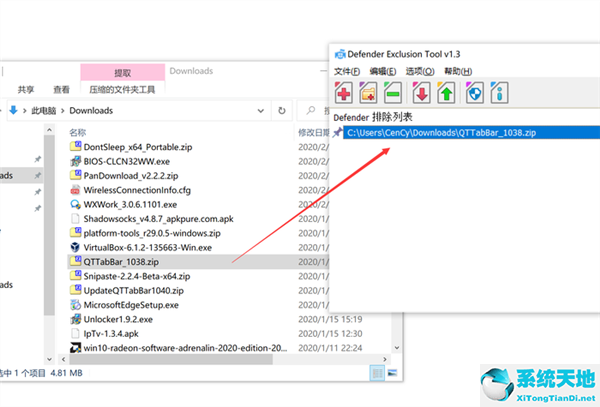Click navigation pane scroll up arrow
This screenshot has height=407, width=600.
pyautogui.click(x=49, y=130)
